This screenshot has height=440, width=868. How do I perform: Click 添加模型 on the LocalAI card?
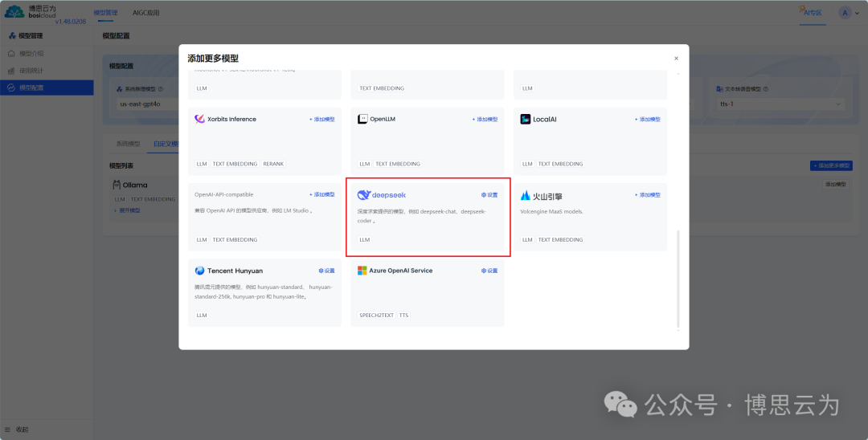[x=648, y=120]
